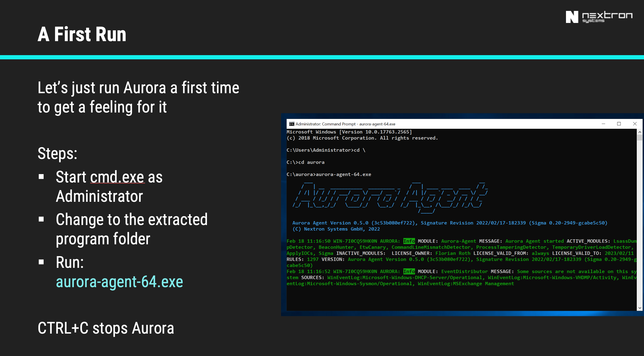The width and height of the screenshot is (644, 356).
Task: Click the scrollbar down arrow
Action: [x=640, y=308]
